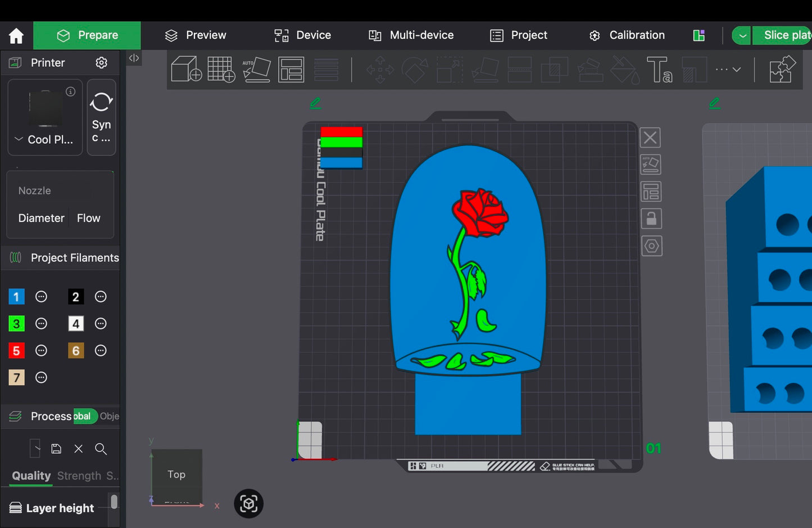812x528 pixels.
Task: Click the variable layer height toolbar icon
Action: (326, 69)
